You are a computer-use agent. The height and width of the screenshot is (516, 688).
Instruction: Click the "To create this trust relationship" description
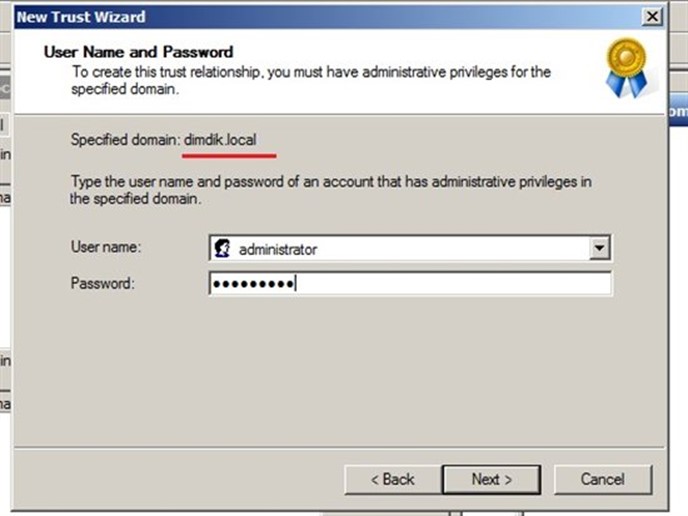coord(311,80)
